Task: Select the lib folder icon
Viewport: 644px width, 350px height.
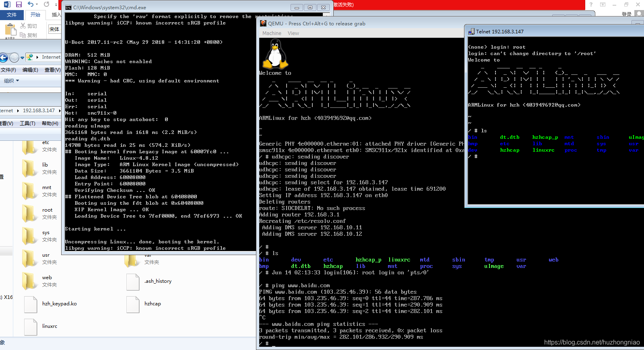Action: (29, 169)
